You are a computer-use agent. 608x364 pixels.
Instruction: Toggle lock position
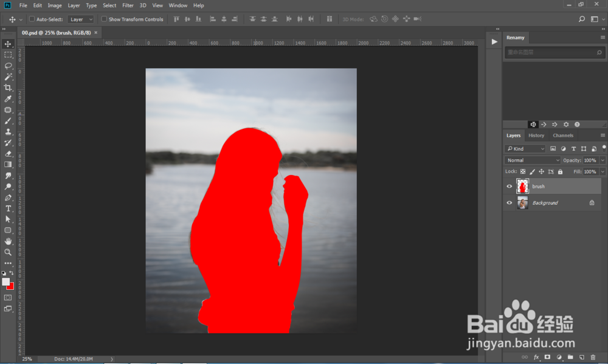541,171
